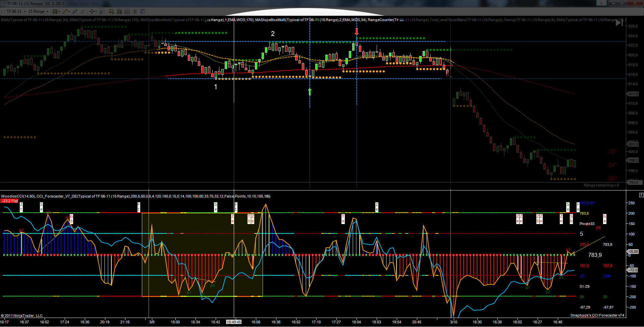Open the indicators icon in toolbar
This screenshot has width=644, height=327.
coord(127,11)
